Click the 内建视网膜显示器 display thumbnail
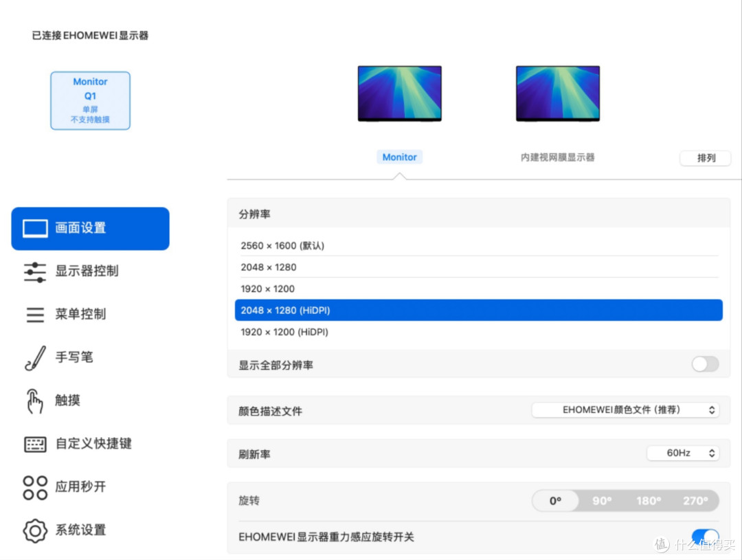This screenshot has width=742, height=560. click(557, 93)
